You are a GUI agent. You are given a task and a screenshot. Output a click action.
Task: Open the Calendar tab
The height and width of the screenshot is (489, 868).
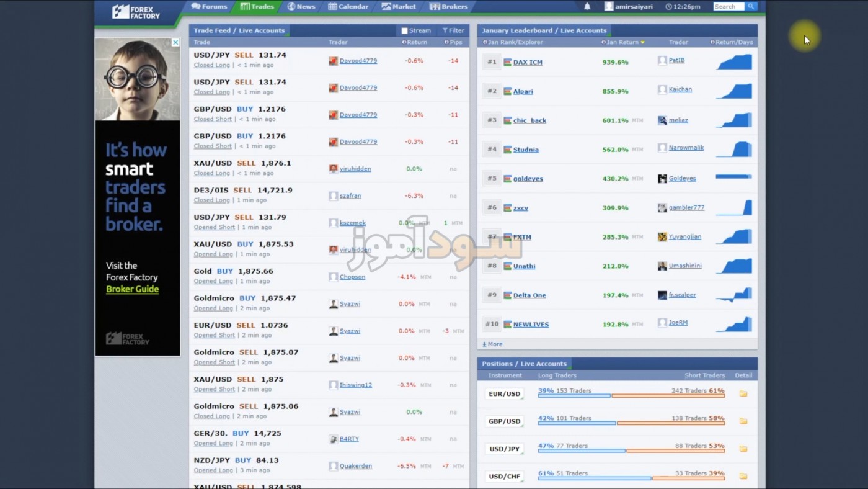click(348, 7)
